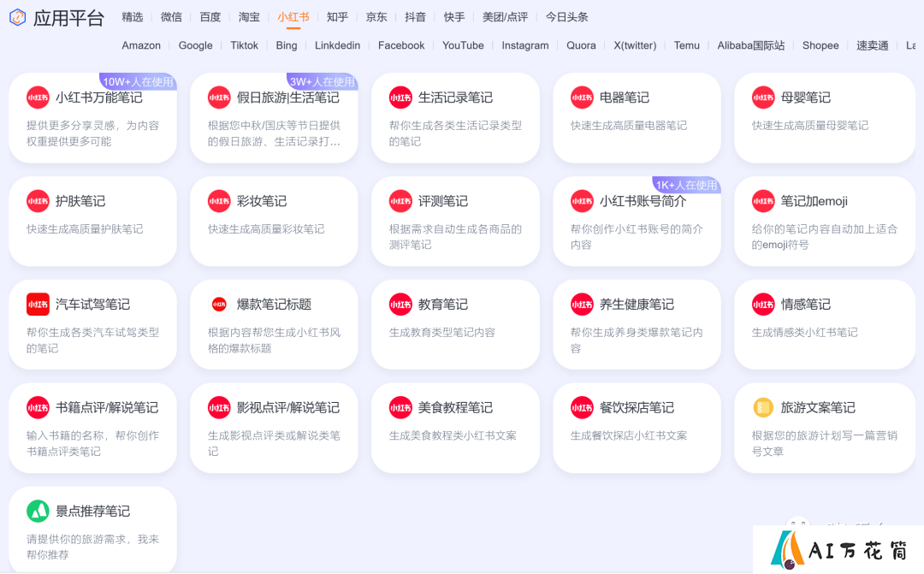The height and width of the screenshot is (574, 924).
Task: Switch to the 精选 tab
Action: click(x=133, y=17)
